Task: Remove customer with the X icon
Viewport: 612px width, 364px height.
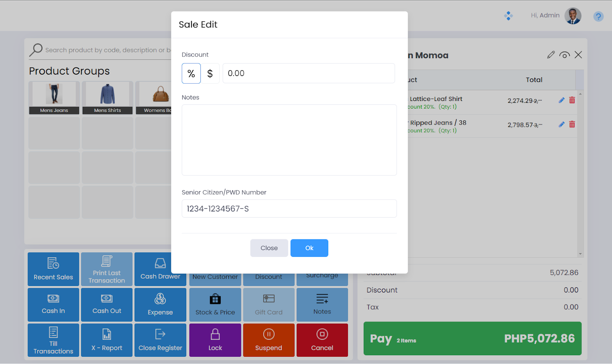Action: [x=578, y=55]
